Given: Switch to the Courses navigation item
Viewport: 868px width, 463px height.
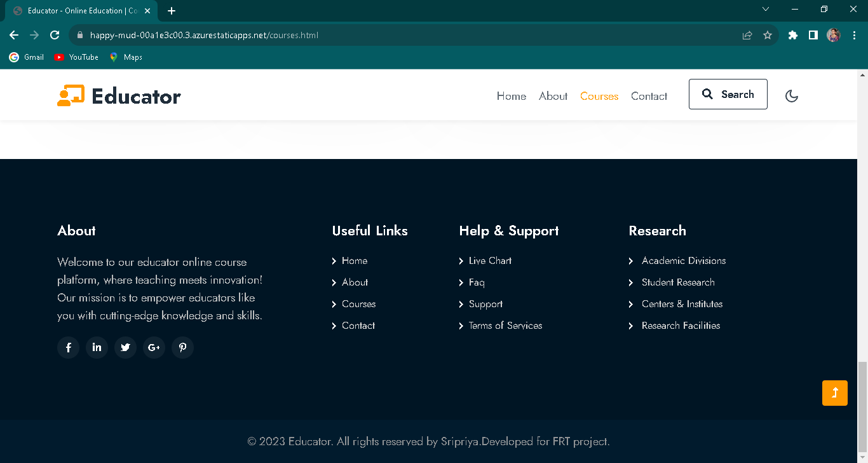Looking at the screenshot, I should 599,96.
